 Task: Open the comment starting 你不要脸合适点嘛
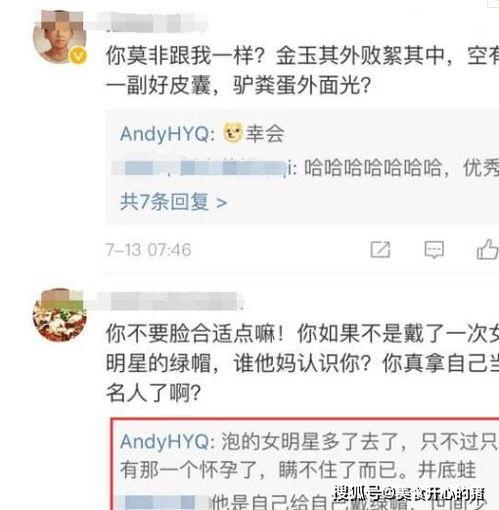coord(302,363)
